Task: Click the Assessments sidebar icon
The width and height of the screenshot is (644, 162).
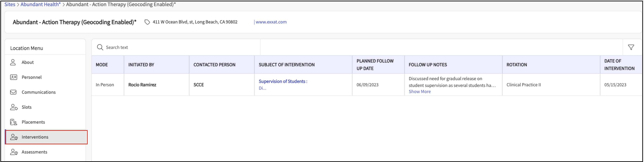Action: click(x=14, y=152)
